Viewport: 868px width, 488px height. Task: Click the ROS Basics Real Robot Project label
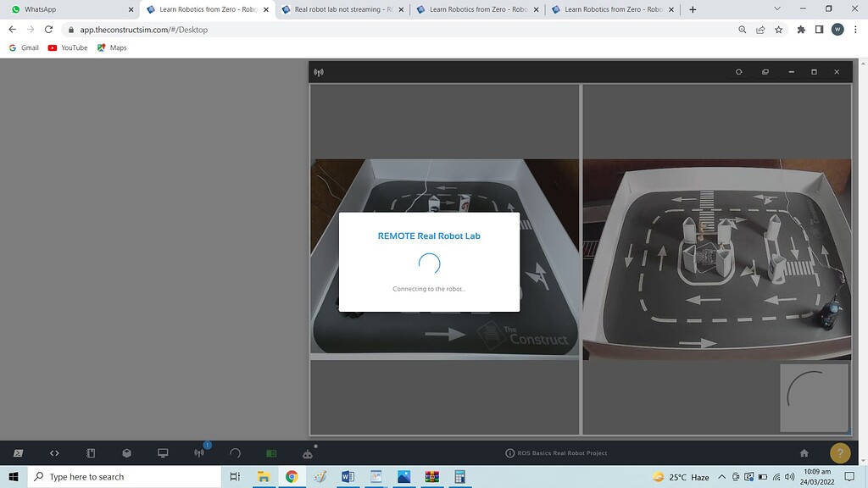click(562, 453)
